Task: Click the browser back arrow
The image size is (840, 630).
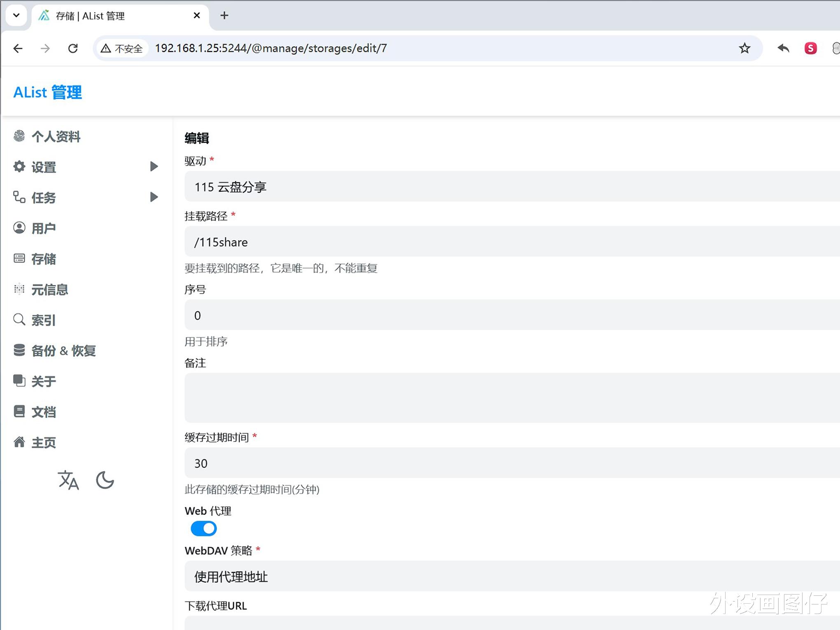Action: coord(18,49)
